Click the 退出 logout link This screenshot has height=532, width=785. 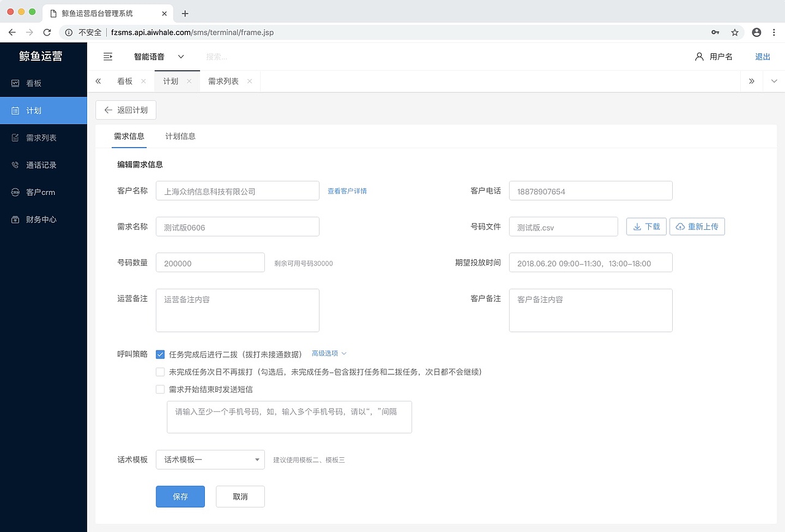point(763,56)
